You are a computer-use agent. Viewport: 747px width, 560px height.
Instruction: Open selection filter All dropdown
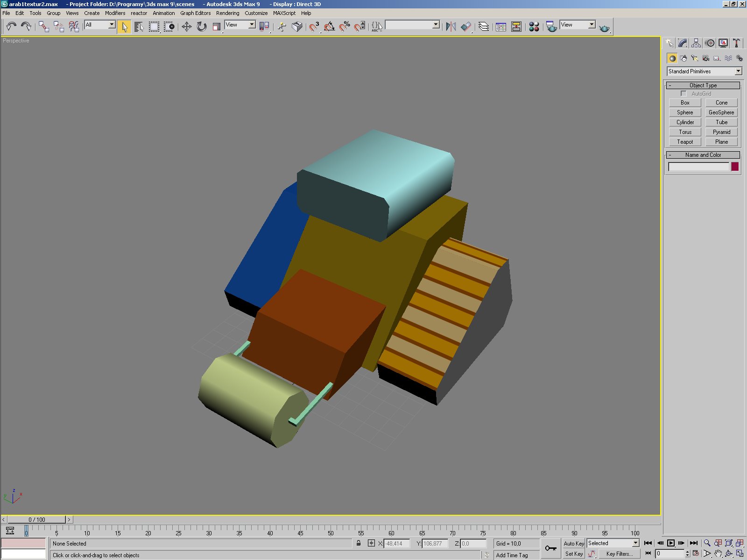(x=100, y=25)
